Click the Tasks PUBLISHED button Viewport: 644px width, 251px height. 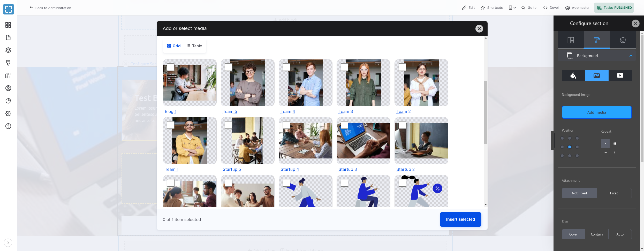[x=614, y=8]
